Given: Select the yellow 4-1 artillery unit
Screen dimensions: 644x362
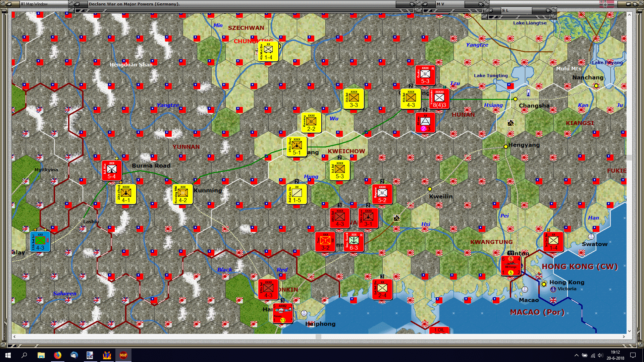Looking at the screenshot, I should pos(126,194).
